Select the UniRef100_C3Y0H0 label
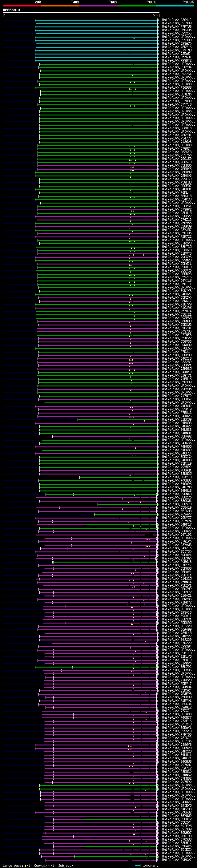 [x=177, y=101]
